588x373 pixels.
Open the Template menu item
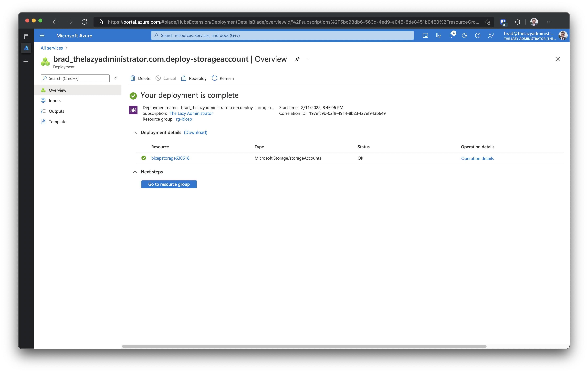coord(78,122)
